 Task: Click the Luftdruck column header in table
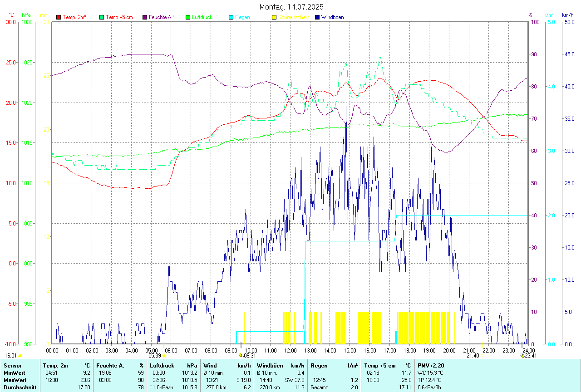coord(162,365)
